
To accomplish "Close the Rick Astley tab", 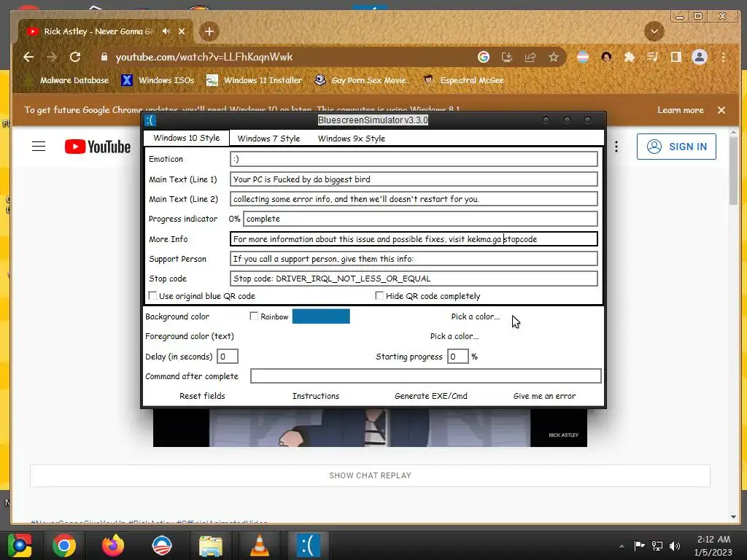I will click(182, 31).
